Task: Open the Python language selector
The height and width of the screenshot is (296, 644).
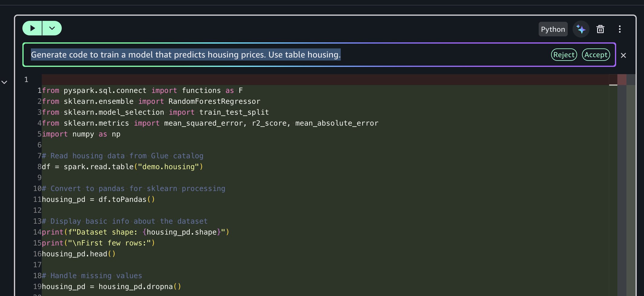Action: coord(553,29)
